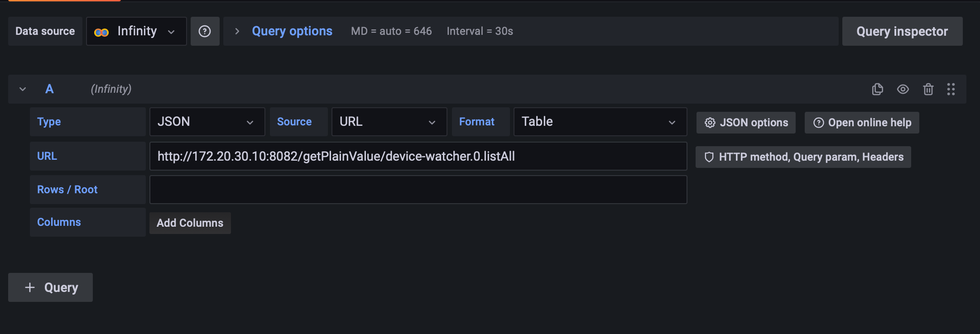Expand the Query options section
Viewport: 980px width, 334px height.
(x=237, y=31)
